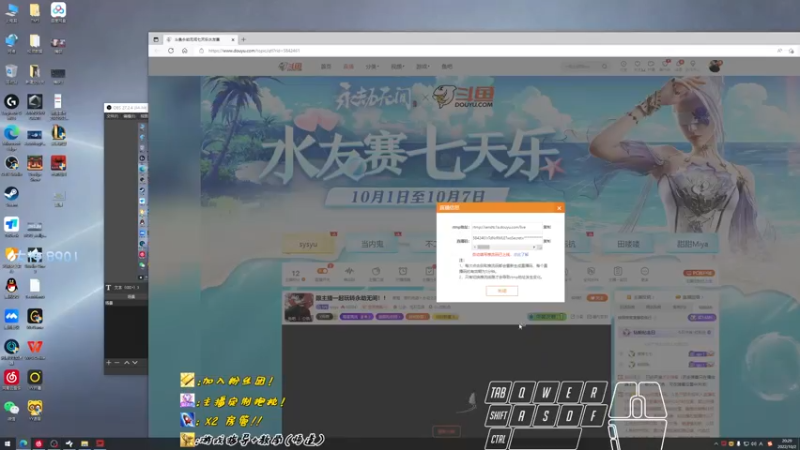Copy the stream key

click(x=547, y=240)
